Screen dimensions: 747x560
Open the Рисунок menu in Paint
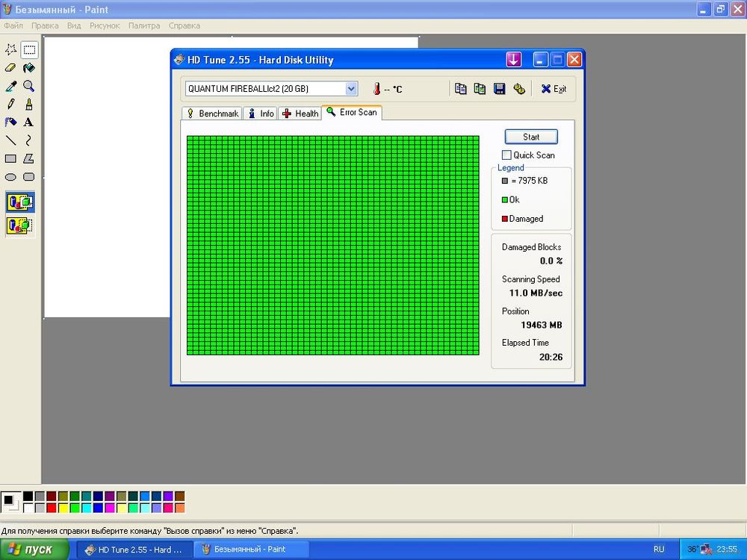[105, 25]
